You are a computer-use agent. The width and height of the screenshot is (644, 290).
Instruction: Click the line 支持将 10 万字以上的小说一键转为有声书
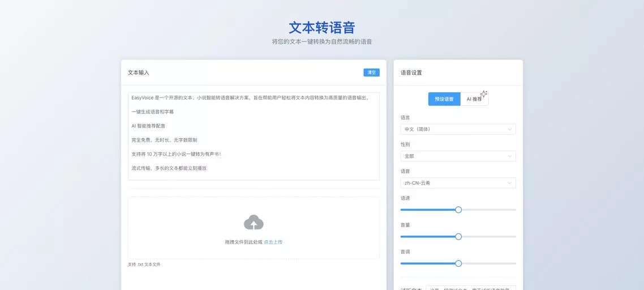pos(176,154)
